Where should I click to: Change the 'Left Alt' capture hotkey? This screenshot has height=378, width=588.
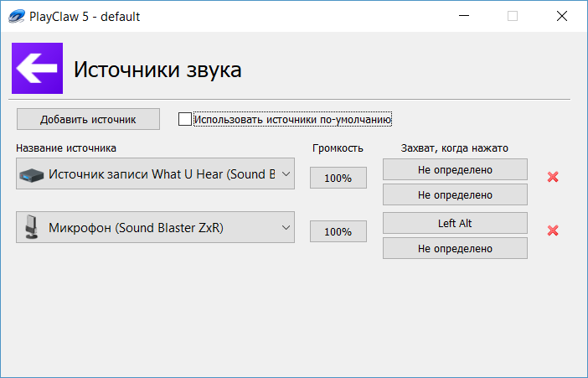pyautogui.click(x=455, y=223)
